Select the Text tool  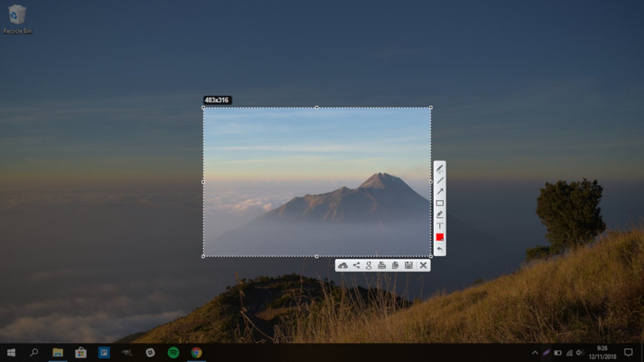[x=439, y=226]
